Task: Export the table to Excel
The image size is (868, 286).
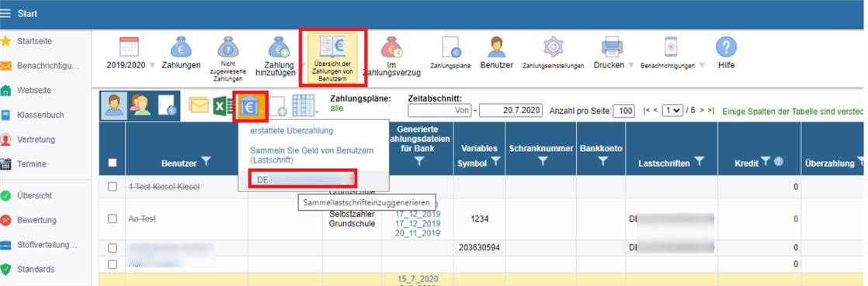Action: tap(223, 105)
